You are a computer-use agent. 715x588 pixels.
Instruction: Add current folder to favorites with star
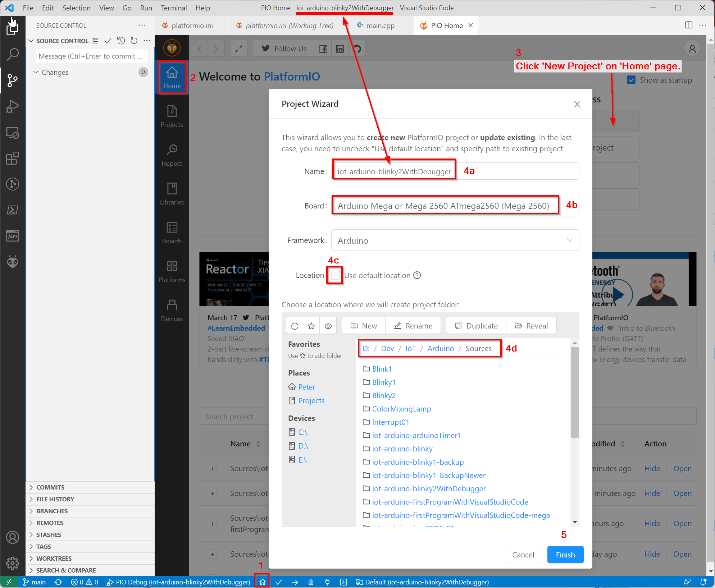pos(311,326)
